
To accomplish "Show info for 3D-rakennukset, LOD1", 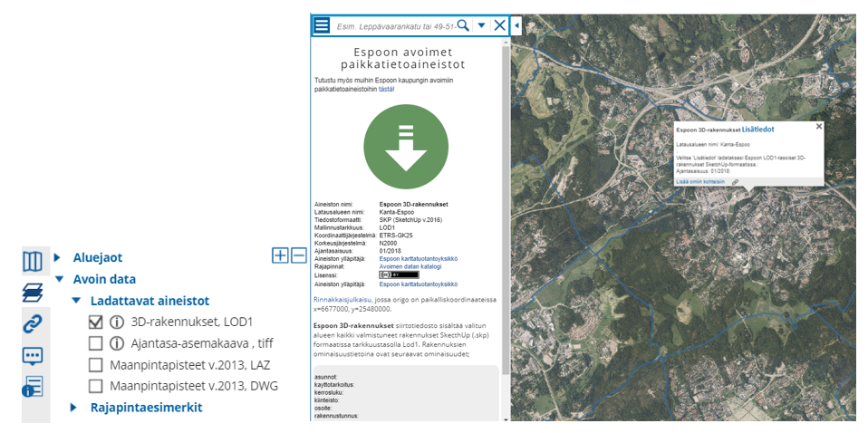I will 116,322.
